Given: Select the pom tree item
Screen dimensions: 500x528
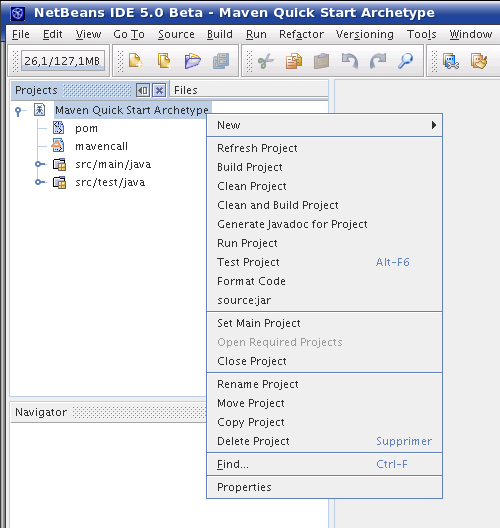Looking at the screenshot, I should click(x=87, y=128).
